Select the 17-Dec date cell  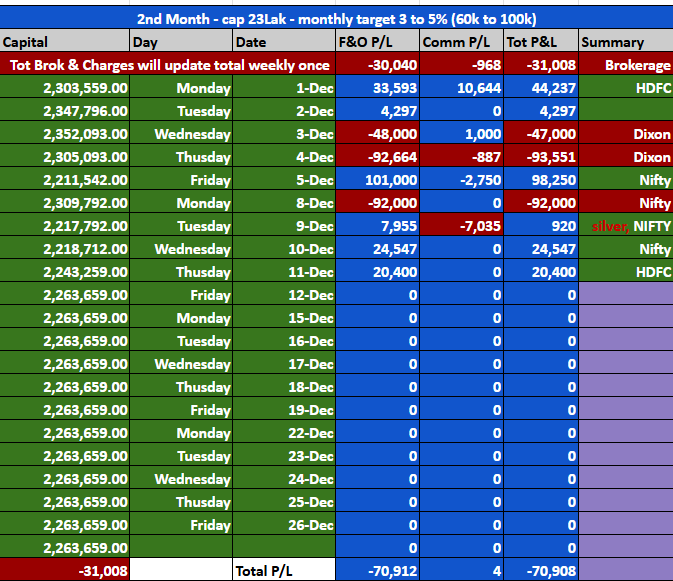point(284,364)
